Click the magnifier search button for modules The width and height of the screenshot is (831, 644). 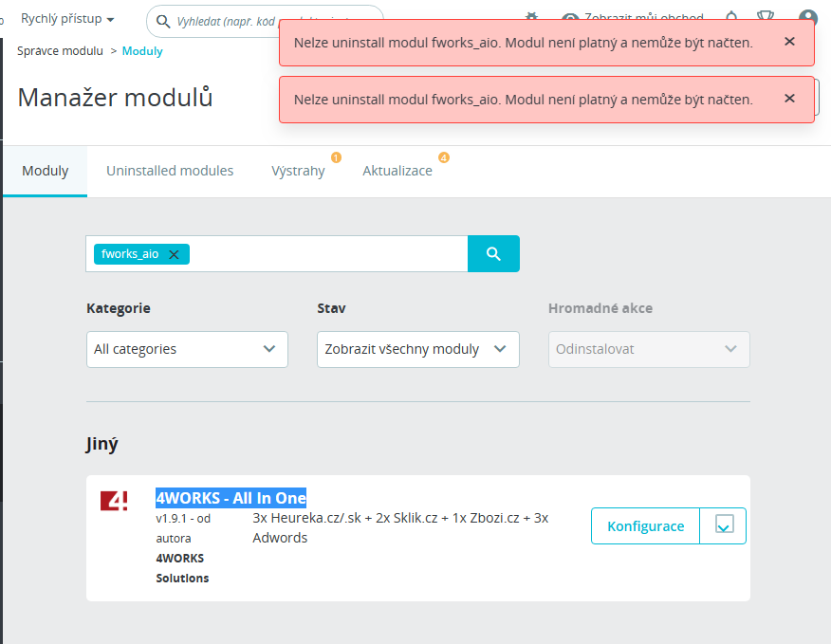coord(493,254)
